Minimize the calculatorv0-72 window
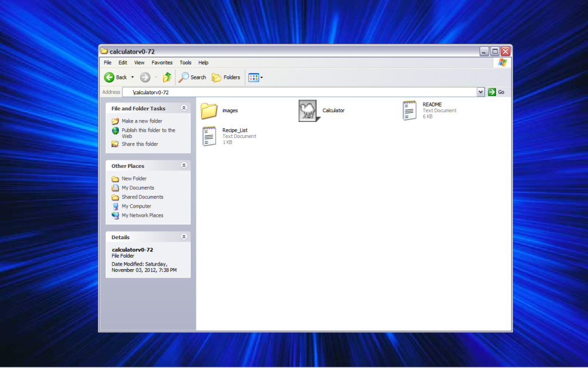This screenshot has height=368, width=588. pos(483,51)
